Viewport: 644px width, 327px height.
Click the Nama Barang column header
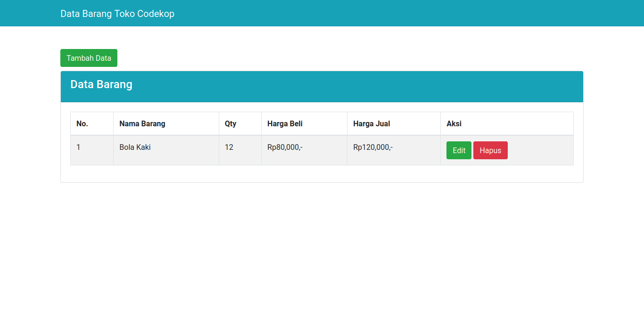click(x=142, y=123)
